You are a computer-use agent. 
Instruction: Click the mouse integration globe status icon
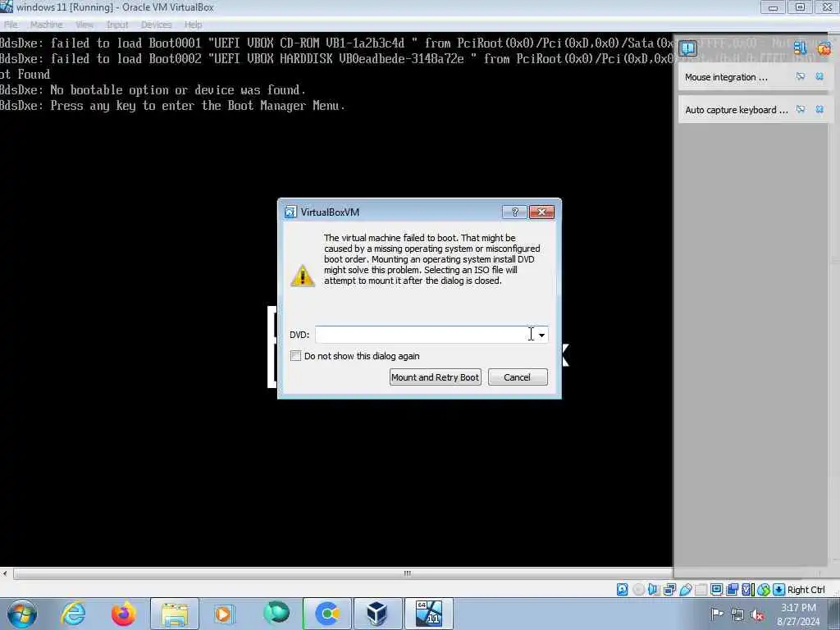[764, 589]
